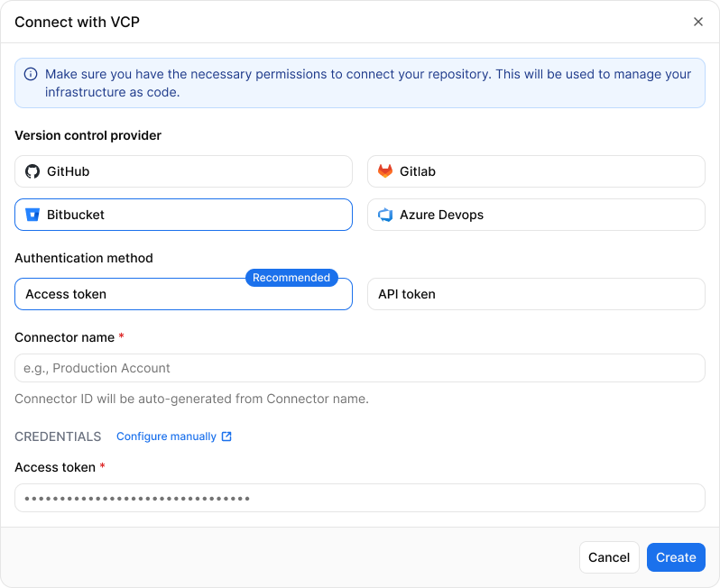Click the 'Version control provider' label
Image resolution: width=720 pixels, height=588 pixels.
pos(88,135)
